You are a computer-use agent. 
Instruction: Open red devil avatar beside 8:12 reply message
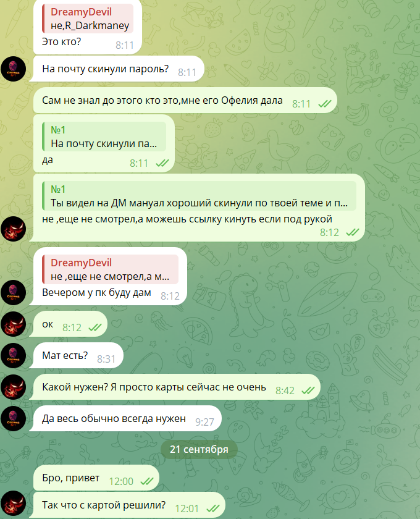[x=13, y=229]
